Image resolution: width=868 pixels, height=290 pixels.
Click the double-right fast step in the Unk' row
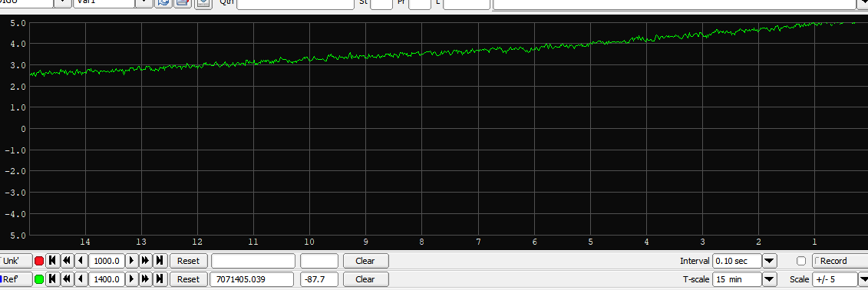(146, 261)
